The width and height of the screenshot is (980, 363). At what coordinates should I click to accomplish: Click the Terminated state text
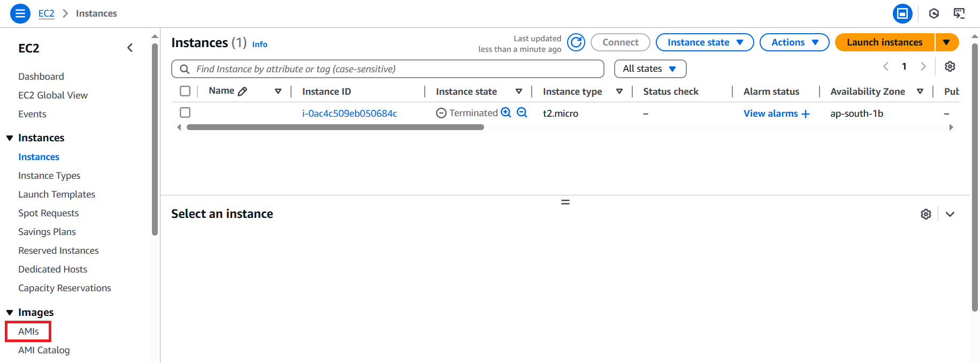click(x=473, y=113)
